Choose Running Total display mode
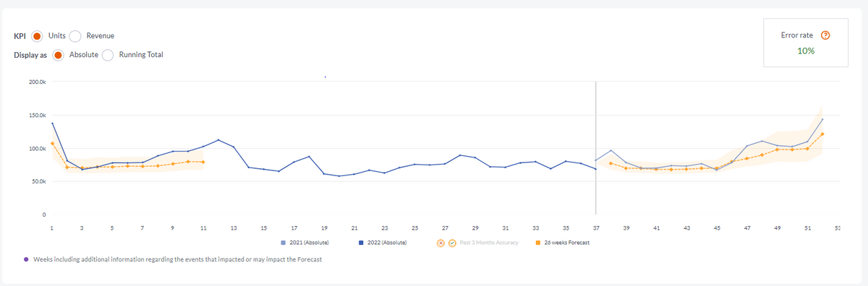Image resolution: width=868 pixels, height=286 pixels. click(x=108, y=55)
